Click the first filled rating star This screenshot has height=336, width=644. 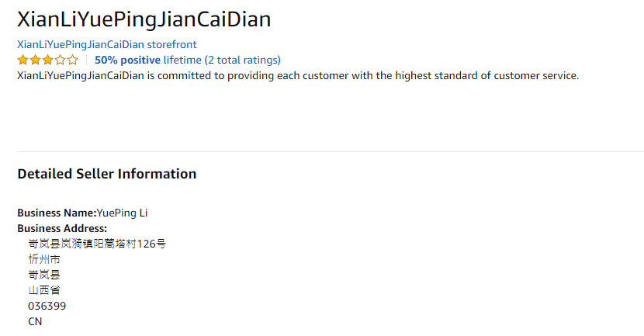pos(23,60)
